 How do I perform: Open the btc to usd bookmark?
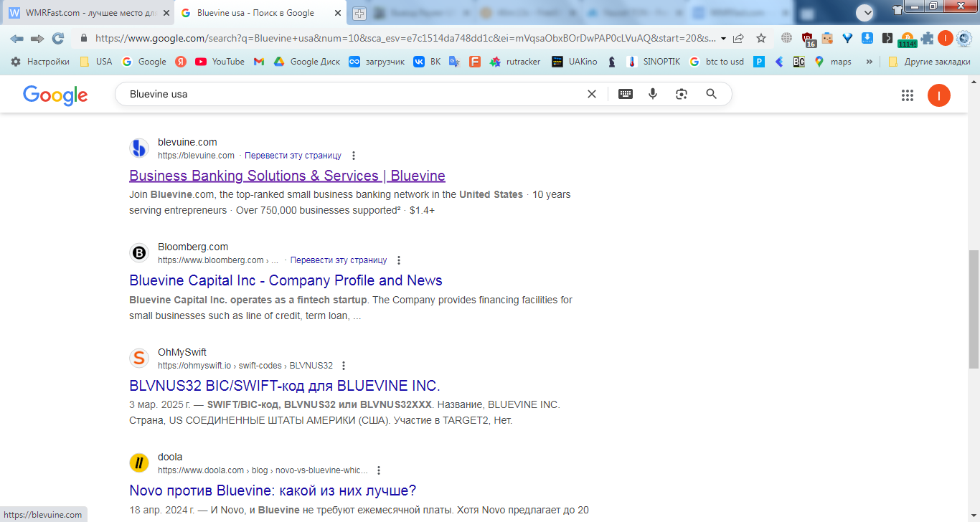(x=717, y=62)
